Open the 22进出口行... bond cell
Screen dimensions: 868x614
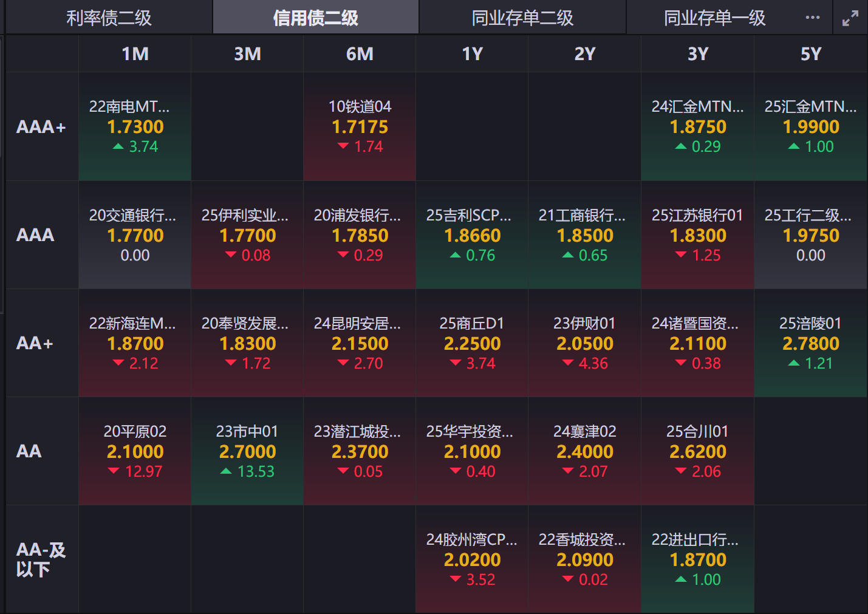(698, 559)
